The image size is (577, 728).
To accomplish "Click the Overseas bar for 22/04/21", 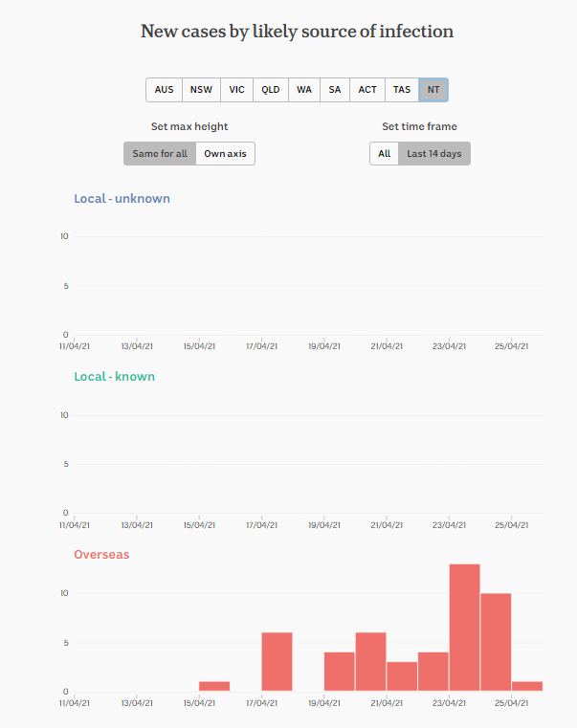I will click(433, 672).
